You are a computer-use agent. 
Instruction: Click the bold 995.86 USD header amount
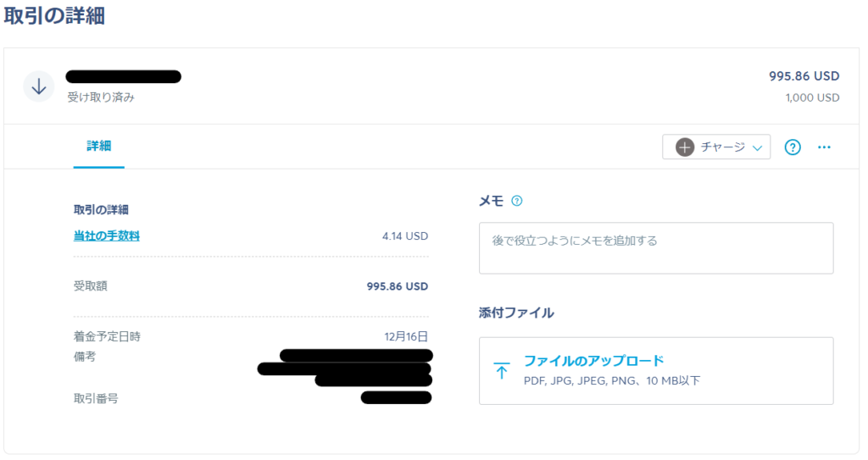click(x=804, y=76)
